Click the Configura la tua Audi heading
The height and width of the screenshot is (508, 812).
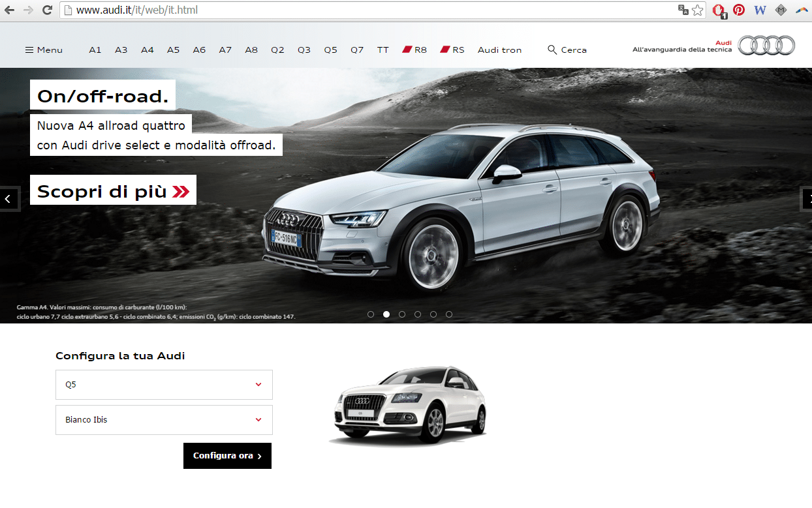click(x=120, y=356)
